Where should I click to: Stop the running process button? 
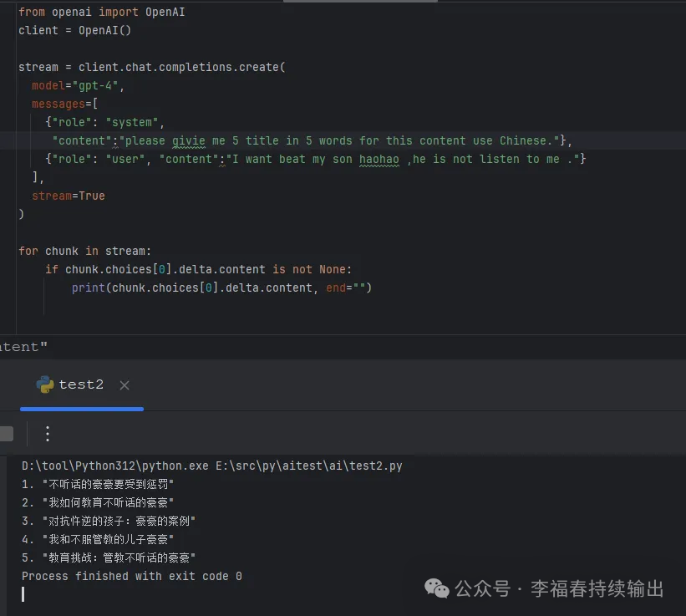click(x=5, y=434)
